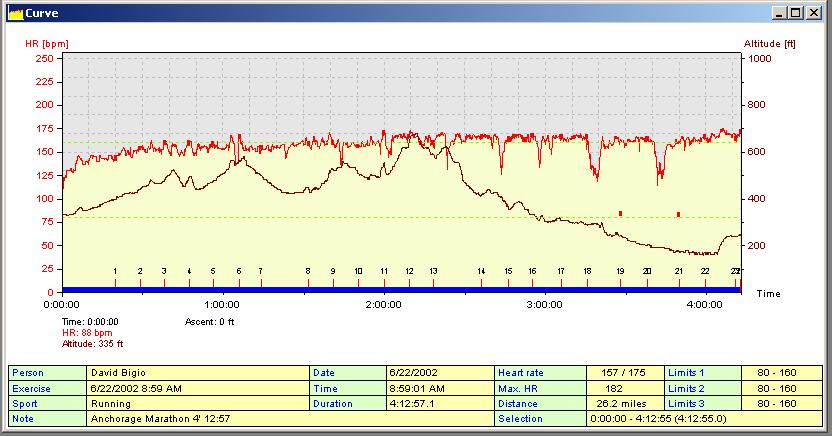Click the Altitude [ft] axis label

[x=769, y=44]
